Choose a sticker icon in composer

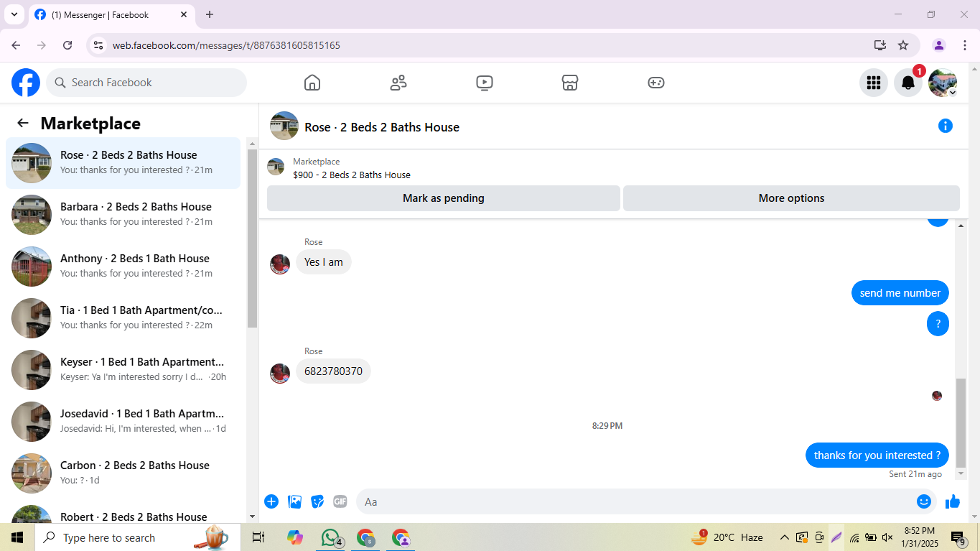coord(317,501)
